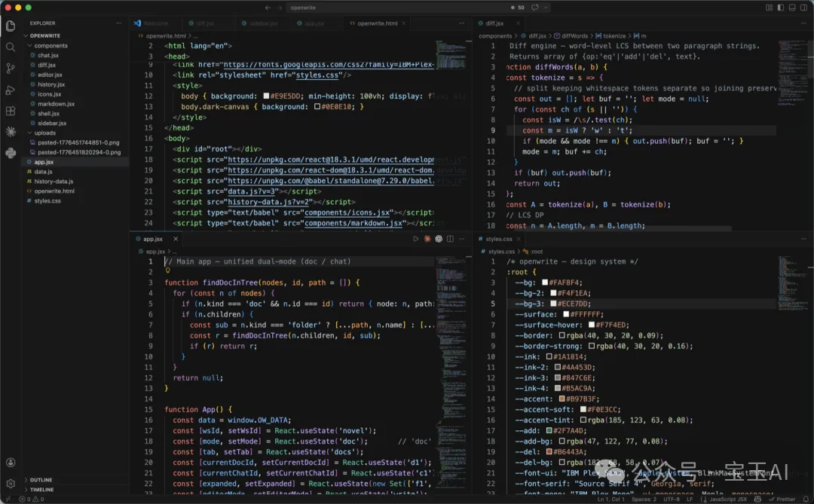Screen dimensions: 814x504
Task: Open the Search view in activity bar
Action: pos(11,47)
